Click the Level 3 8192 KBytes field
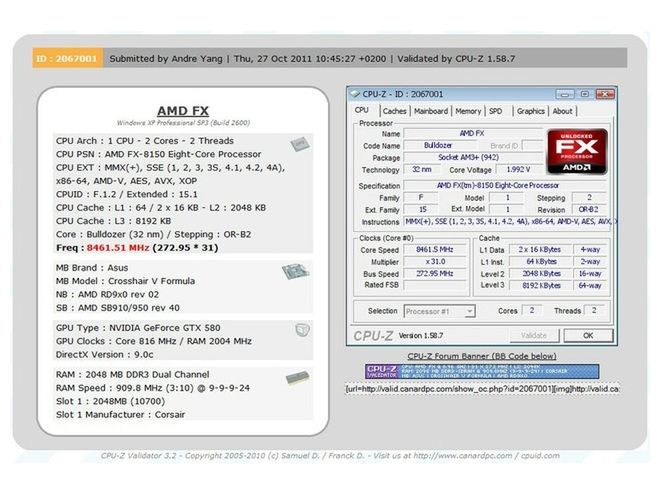 [540, 285]
